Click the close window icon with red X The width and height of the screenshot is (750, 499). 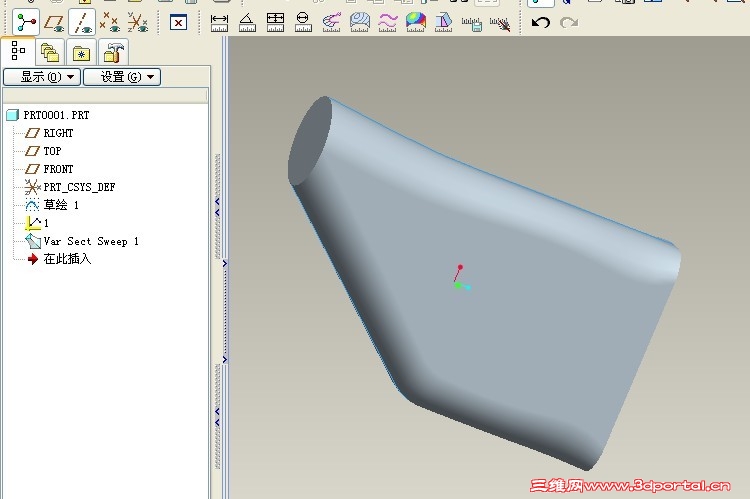click(178, 22)
